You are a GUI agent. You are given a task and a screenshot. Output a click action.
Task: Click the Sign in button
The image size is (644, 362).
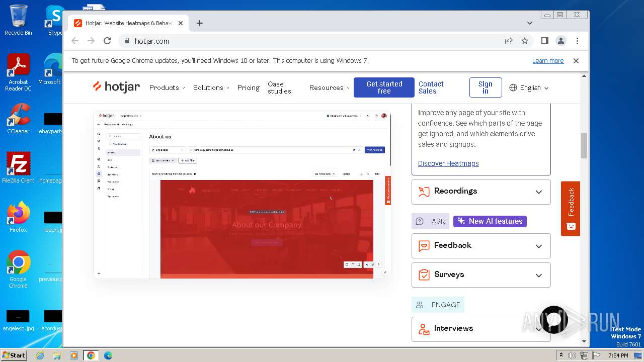pos(486,87)
